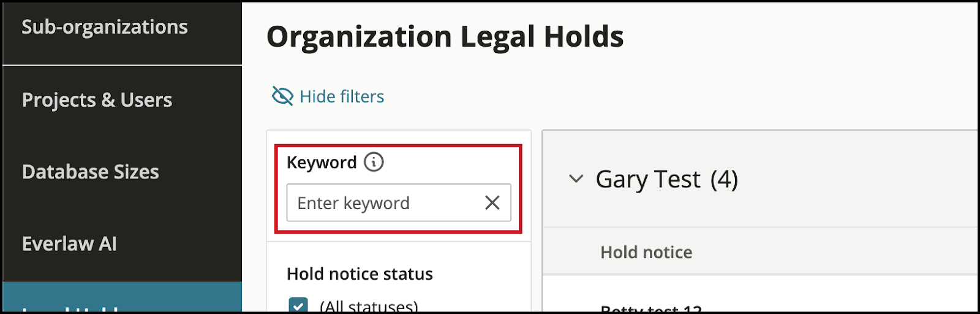This screenshot has width=980, height=314.
Task: Select the Gary Test group title
Action: pyautogui.click(x=648, y=179)
